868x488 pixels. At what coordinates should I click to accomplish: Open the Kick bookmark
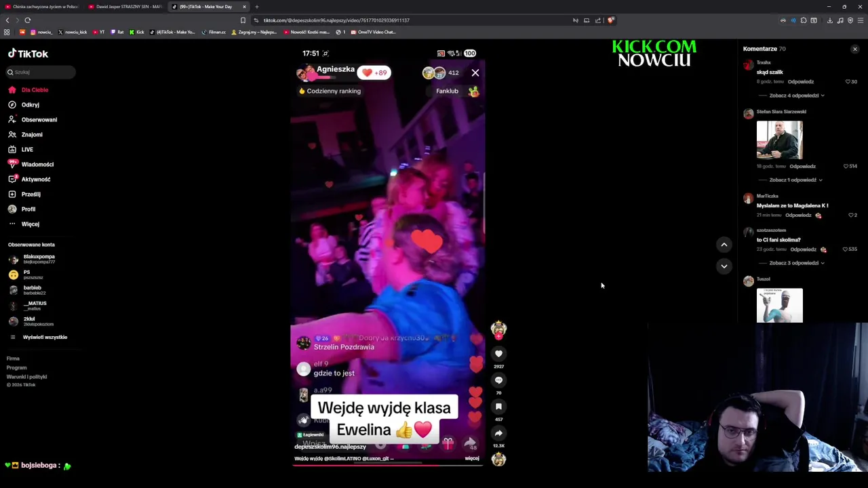pos(138,32)
